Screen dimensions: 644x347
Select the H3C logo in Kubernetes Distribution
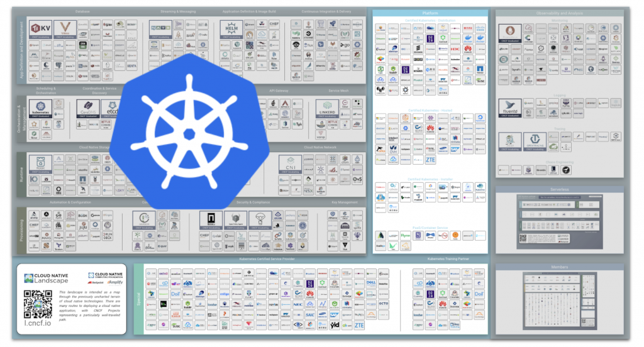click(x=455, y=49)
